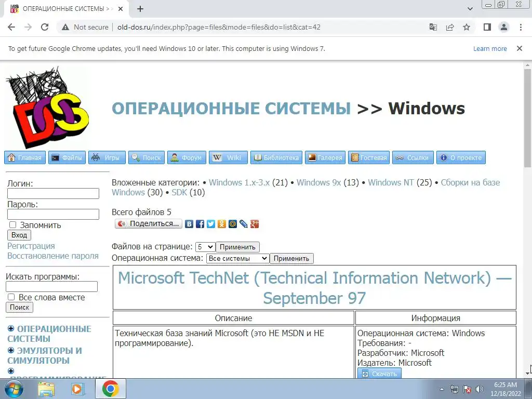
Task: Open Поиск navigation tab
Action: coord(146,157)
